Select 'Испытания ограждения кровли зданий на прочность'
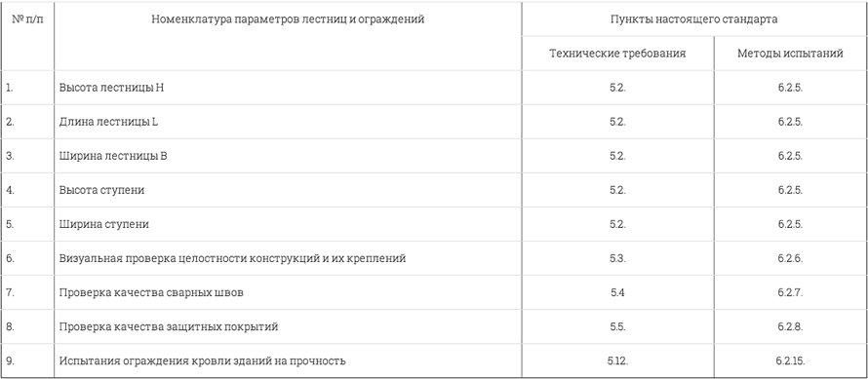868x379 pixels. click(202, 360)
